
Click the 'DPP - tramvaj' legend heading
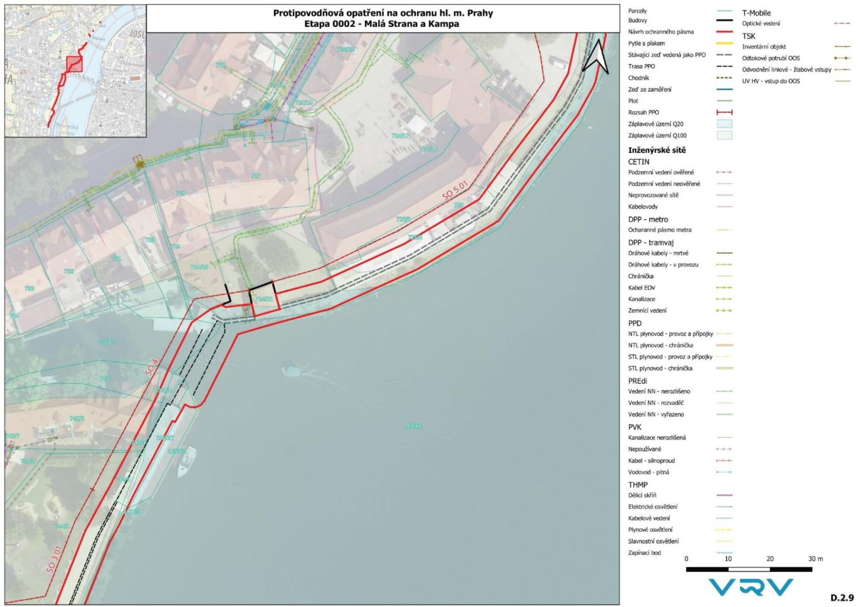650,243
